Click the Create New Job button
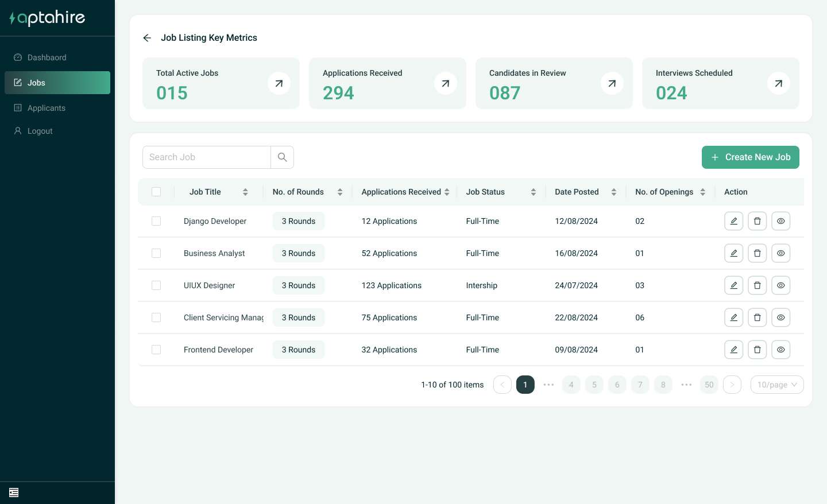Viewport: 827px width, 504px height. pyautogui.click(x=750, y=157)
